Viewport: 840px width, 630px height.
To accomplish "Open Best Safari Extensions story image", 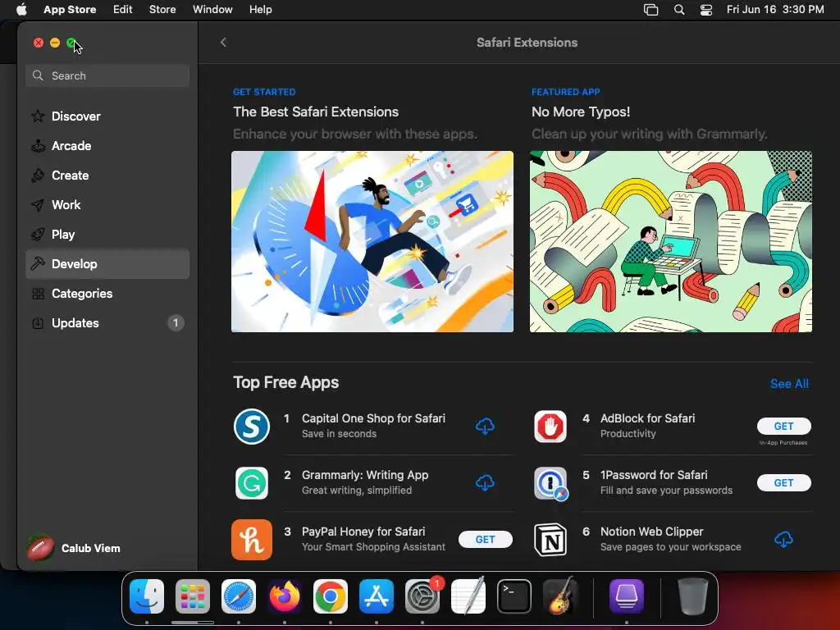I will (372, 242).
